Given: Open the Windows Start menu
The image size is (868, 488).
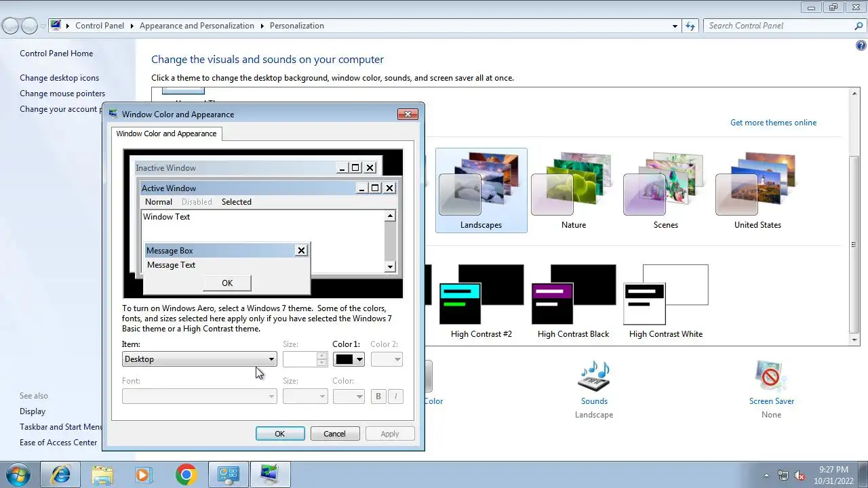Looking at the screenshot, I should [18, 474].
